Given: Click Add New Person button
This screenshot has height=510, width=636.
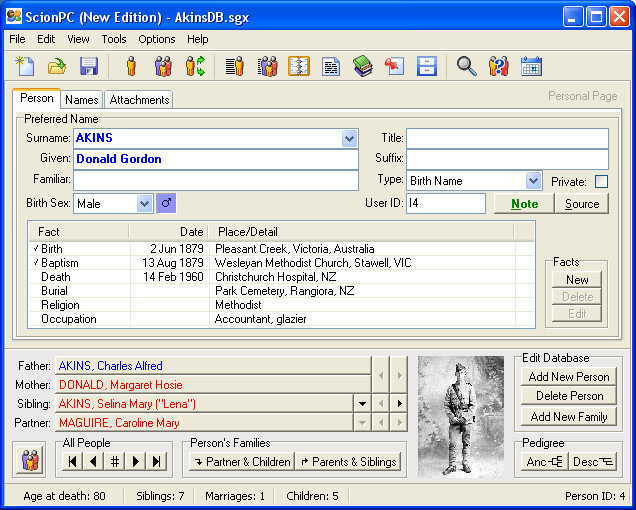Looking at the screenshot, I should 569,377.
